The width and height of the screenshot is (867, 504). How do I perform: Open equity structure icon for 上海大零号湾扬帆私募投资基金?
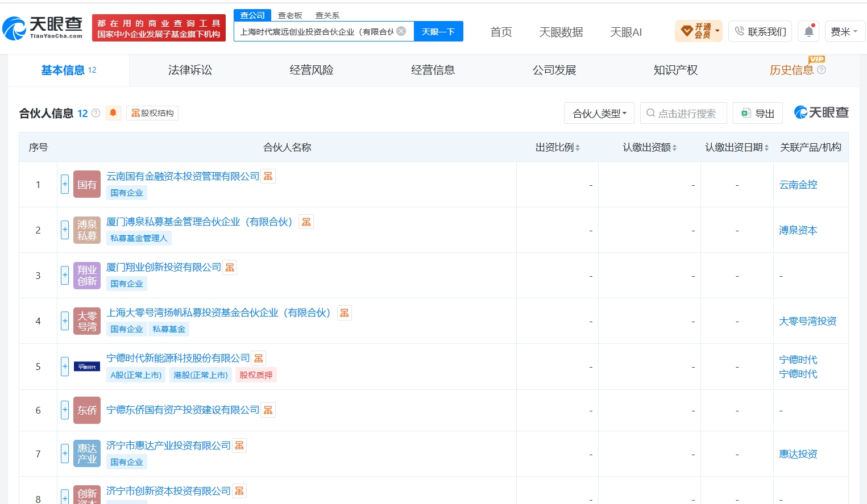click(345, 313)
